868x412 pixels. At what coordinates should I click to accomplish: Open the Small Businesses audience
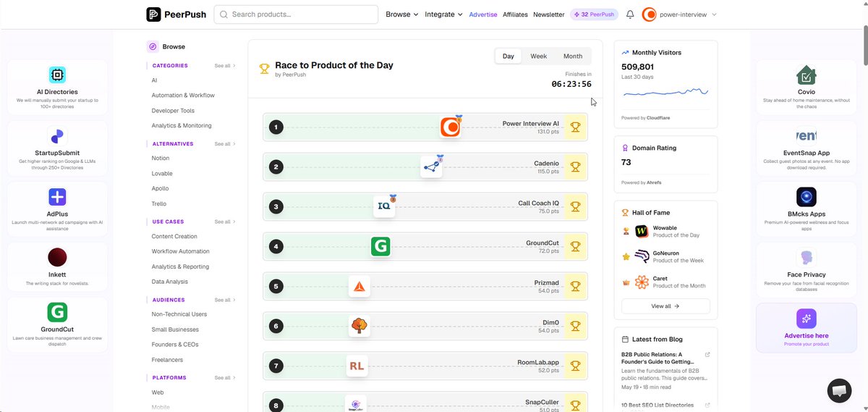[x=175, y=329]
